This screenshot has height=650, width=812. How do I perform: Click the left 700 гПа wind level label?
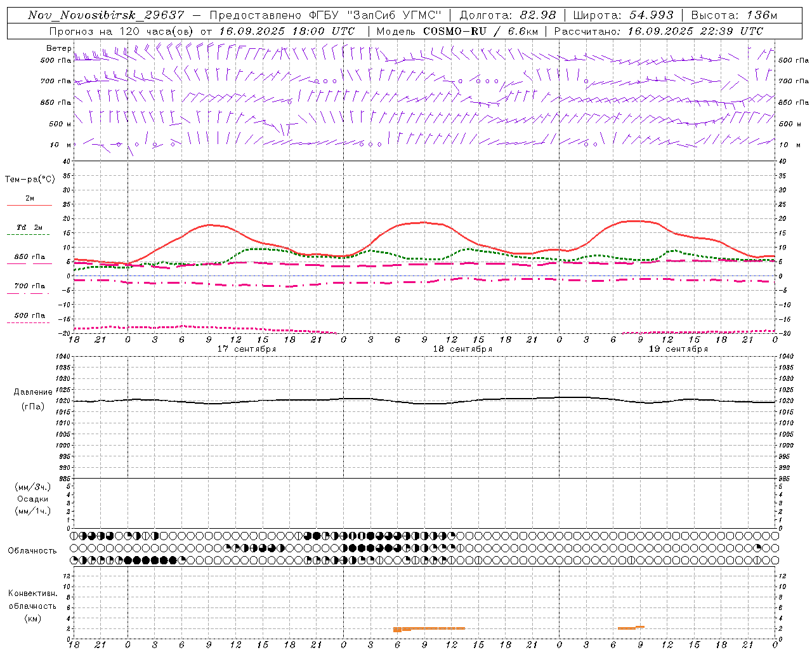pyautogui.click(x=56, y=81)
